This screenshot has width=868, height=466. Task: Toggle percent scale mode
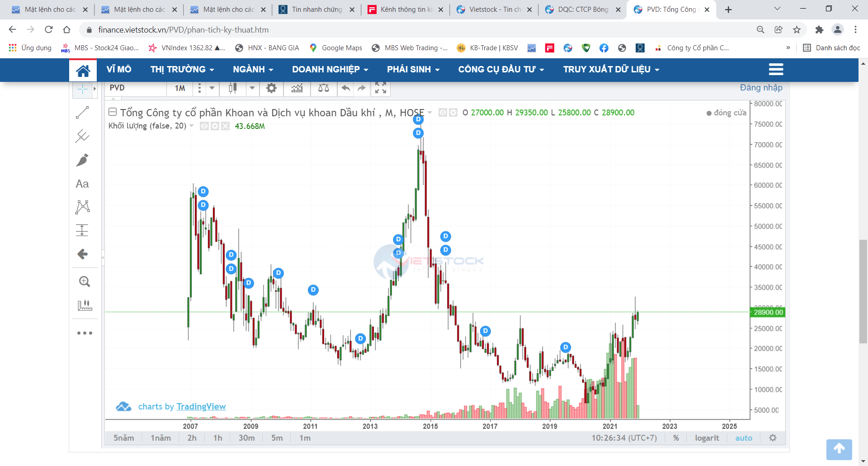point(676,438)
